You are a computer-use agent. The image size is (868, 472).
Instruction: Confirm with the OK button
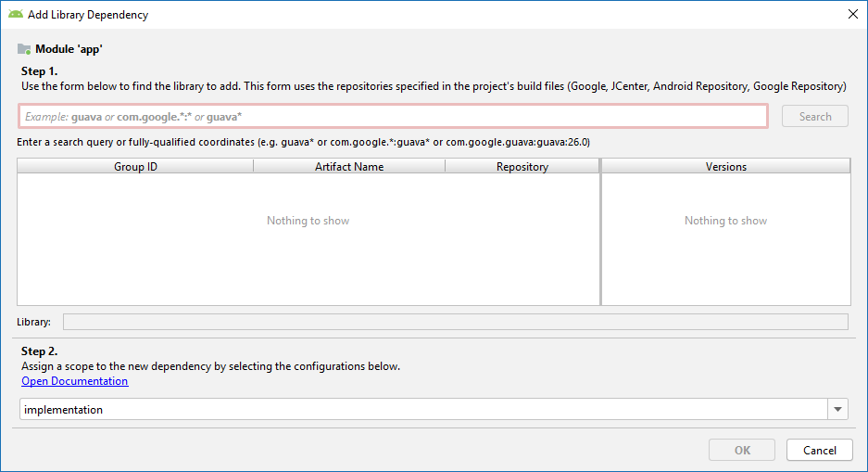(742, 450)
